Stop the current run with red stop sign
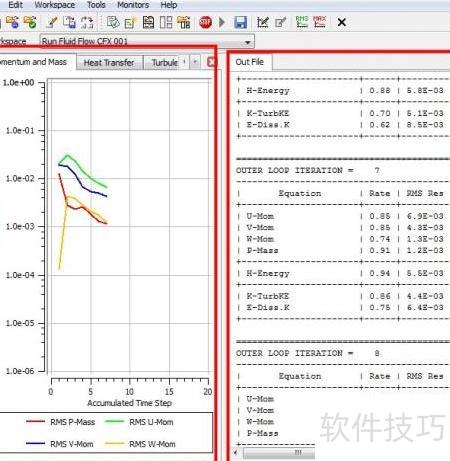Viewport: 450px width, 461px height. pos(205,22)
